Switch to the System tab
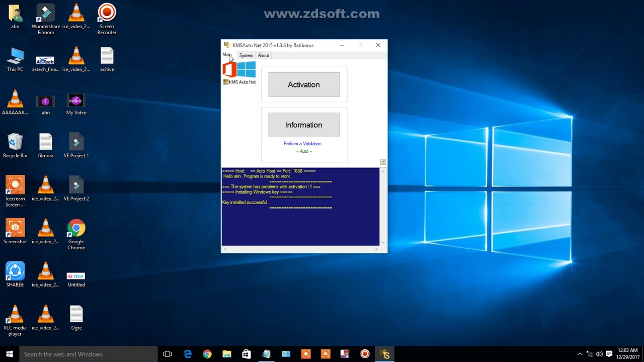The width and height of the screenshot is (644, 362). (246, 55)
